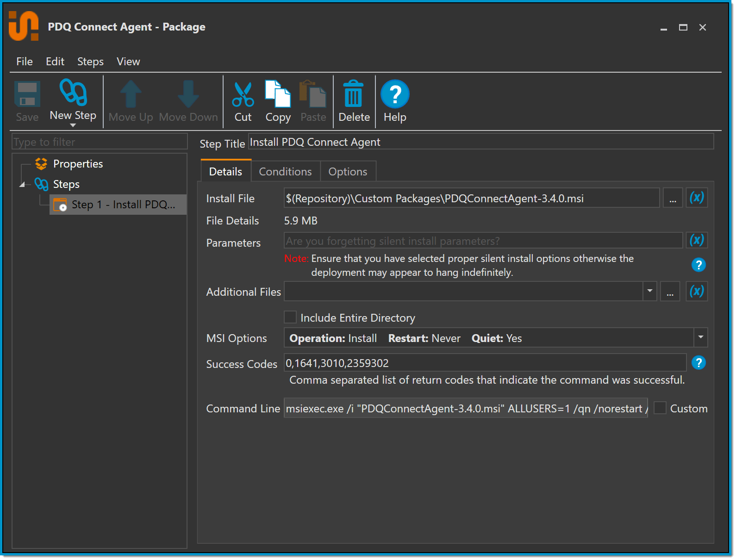736x560 pixels.
Task: Open the MSI Options dropdown arrow
Action: pyautogui.click(x=701, y=337)
